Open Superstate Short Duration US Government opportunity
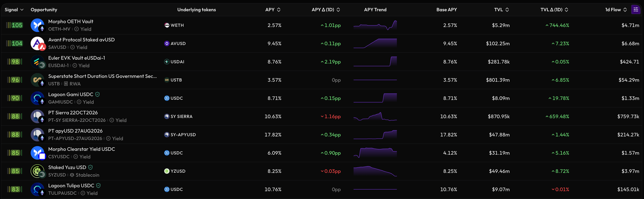The height and width of the screenshot is (199, 644). pos(102,76)
